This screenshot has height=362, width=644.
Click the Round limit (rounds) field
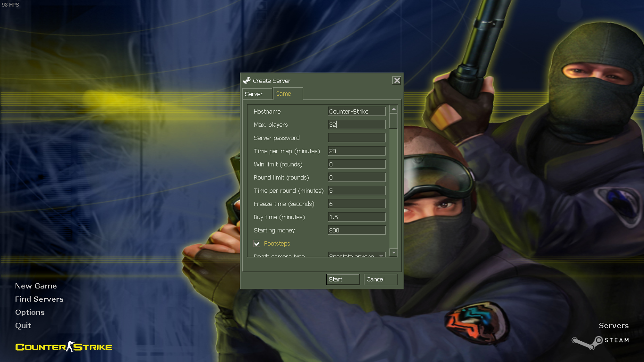coord(357,177)
